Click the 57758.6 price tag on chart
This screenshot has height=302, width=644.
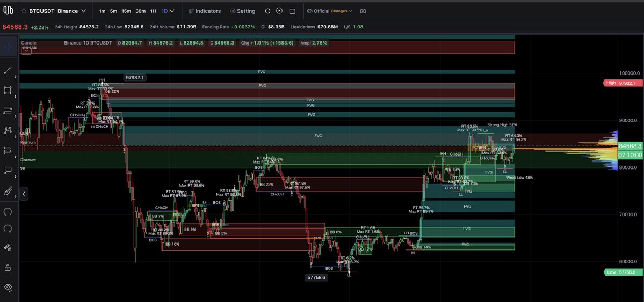pyautogui.click(x=316, y=277)
